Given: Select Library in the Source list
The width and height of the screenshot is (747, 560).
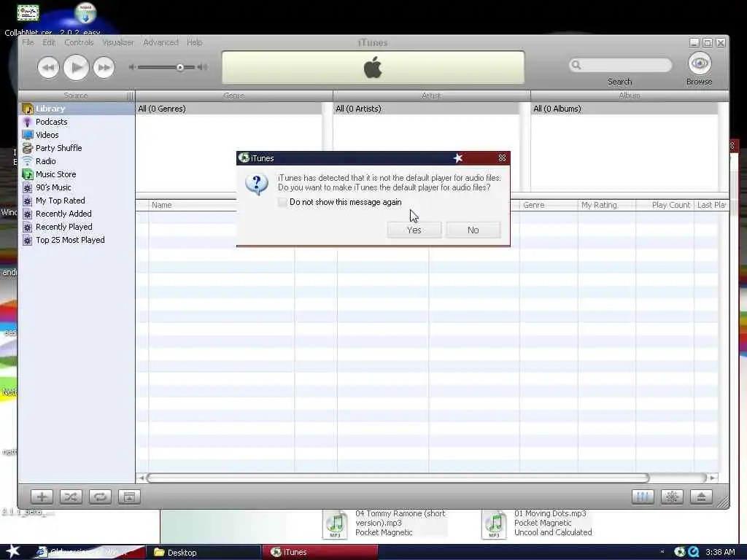Looking at the screenshot, I should (77, 109).
